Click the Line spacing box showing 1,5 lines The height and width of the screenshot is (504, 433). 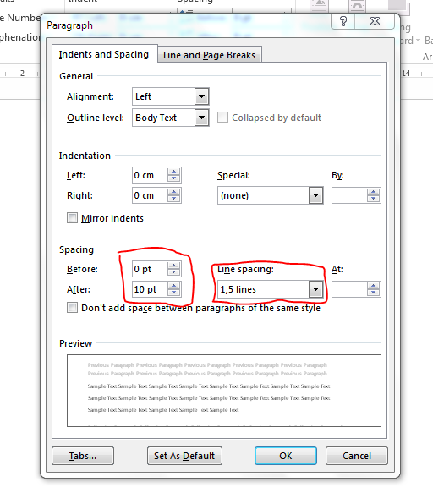(271, 289)
